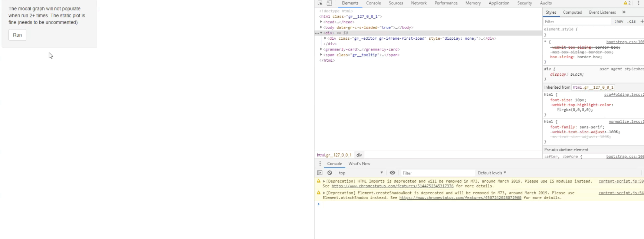Open scaffolding.less source link
The height and width of the screenshot is (239, 644).
tap(624, 95)
